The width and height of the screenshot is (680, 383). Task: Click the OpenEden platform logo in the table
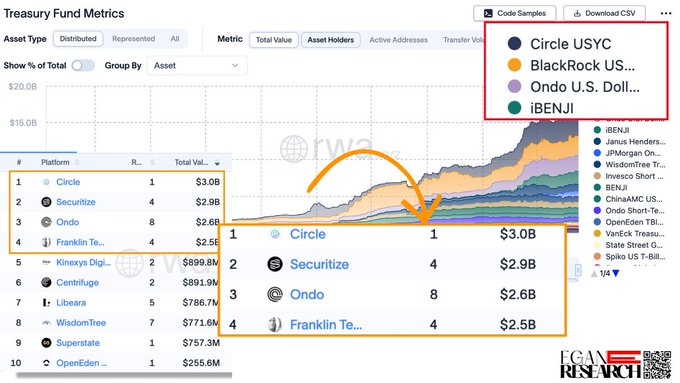(x=46, y=363)
